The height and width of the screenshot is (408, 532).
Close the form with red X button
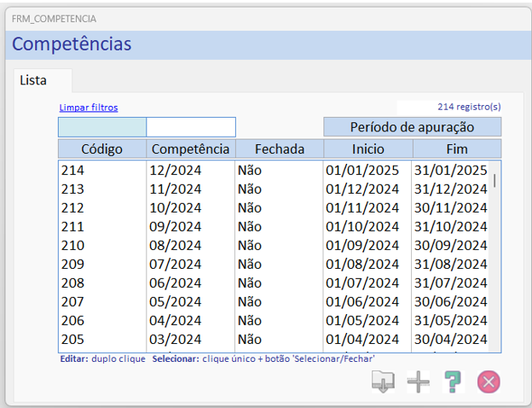(x=489, y=382)
